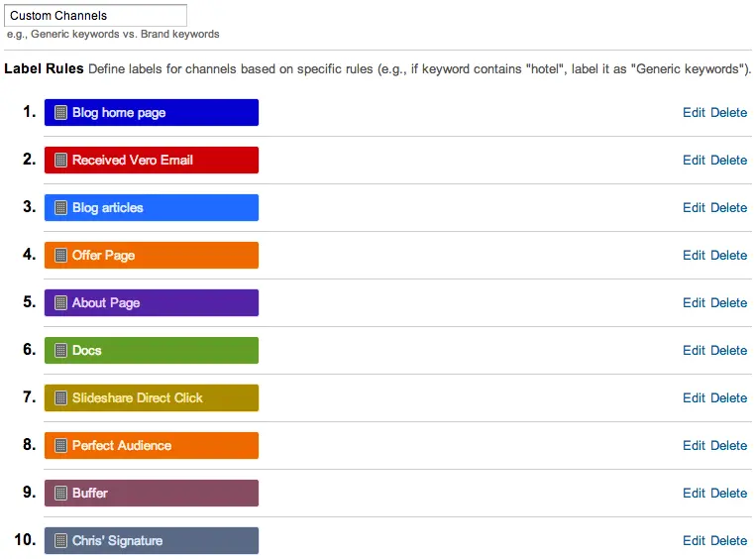Delete the Chris' Signature rule

coord(728,541)
